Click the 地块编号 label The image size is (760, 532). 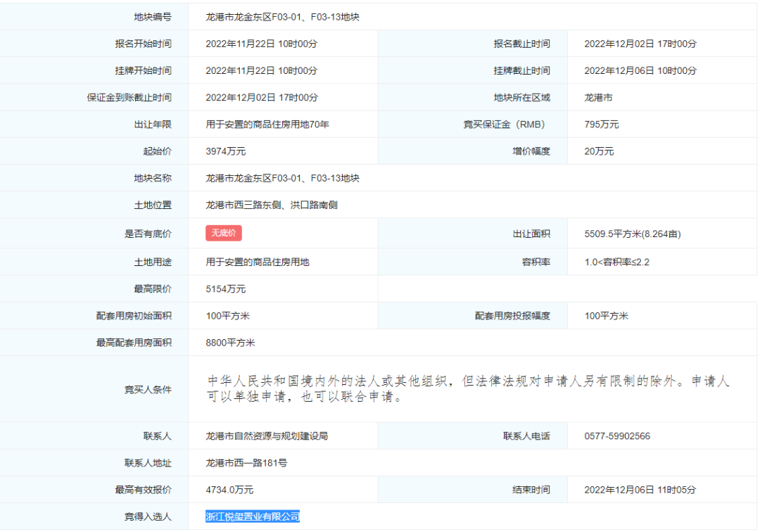pyautogui.click(x=153, y=17)
